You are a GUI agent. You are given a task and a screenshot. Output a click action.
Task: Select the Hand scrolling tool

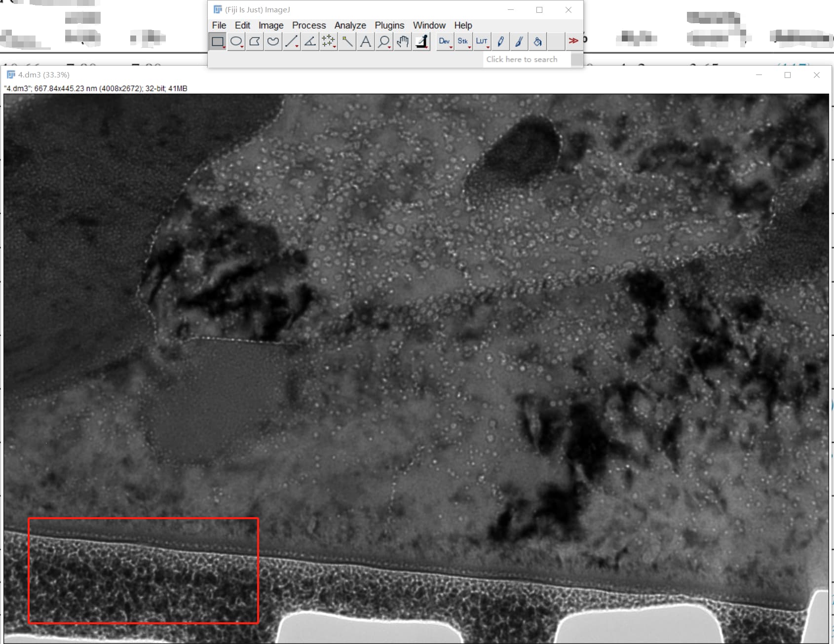(402, 41)
